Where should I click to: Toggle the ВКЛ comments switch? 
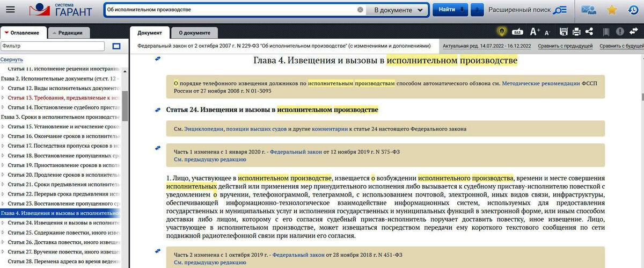(x=518, y=32)
